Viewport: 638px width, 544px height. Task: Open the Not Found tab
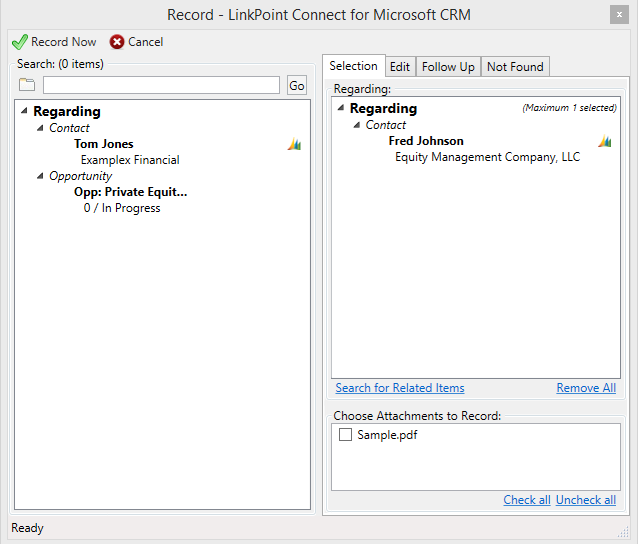[x=515, y=67]
